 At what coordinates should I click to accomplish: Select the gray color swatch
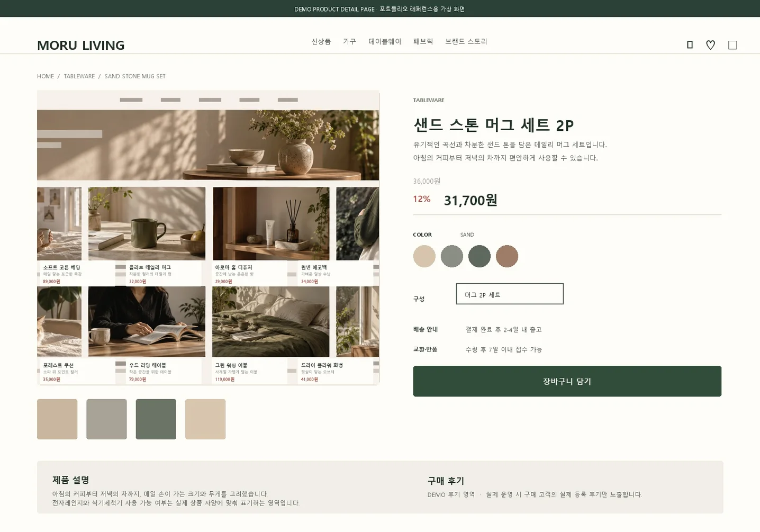(452, 256)
